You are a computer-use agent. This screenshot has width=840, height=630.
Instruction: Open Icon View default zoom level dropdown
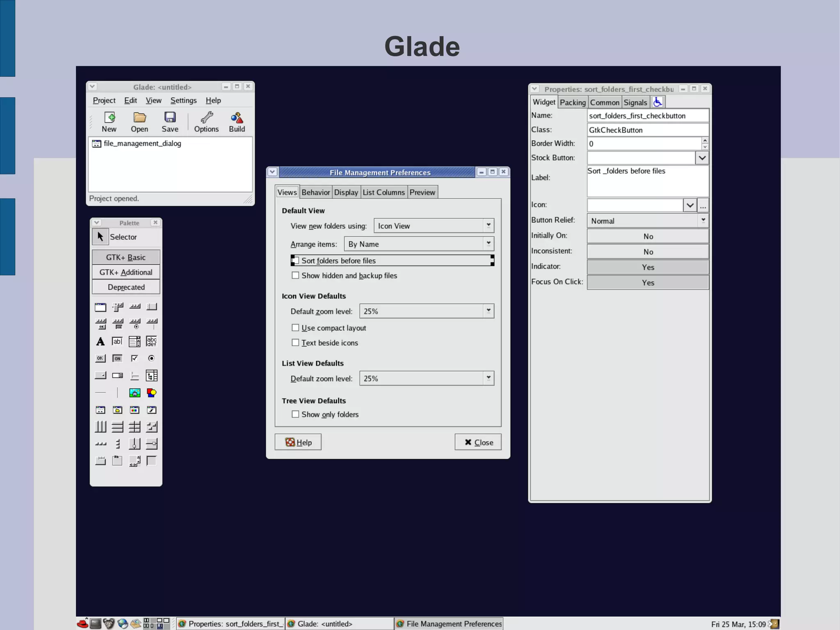click(x=427, y=311)
